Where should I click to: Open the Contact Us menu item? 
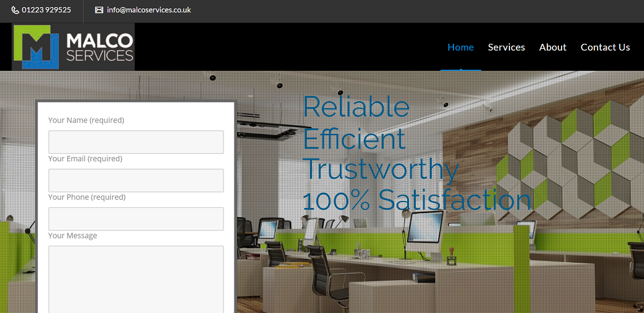click(x=605, y=47)
